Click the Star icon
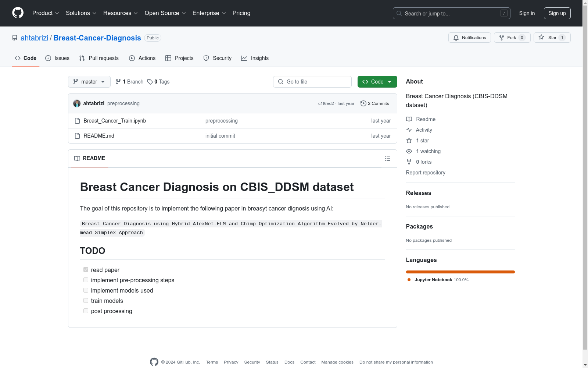This screenshot has width=588, height=368. [x=541, y=37]
